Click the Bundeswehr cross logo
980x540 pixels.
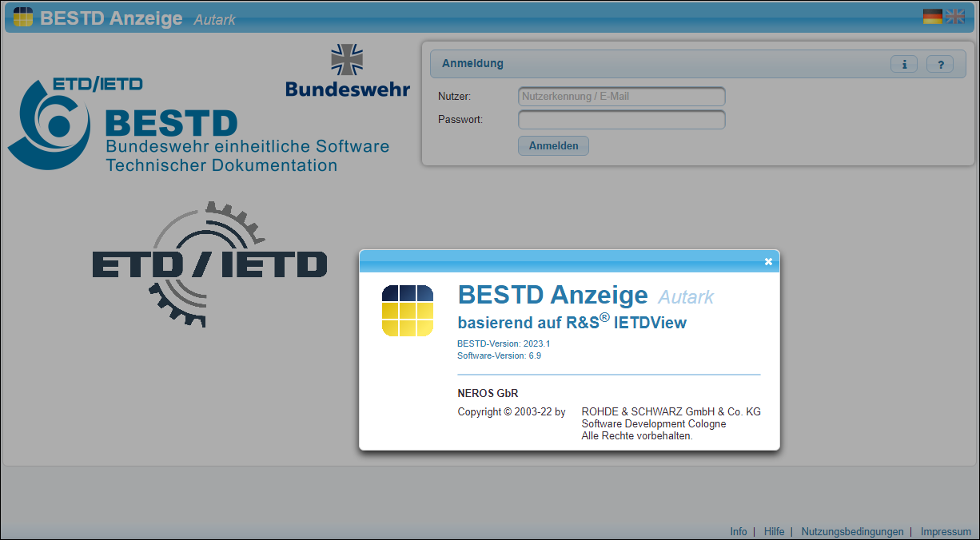(347, 61)
